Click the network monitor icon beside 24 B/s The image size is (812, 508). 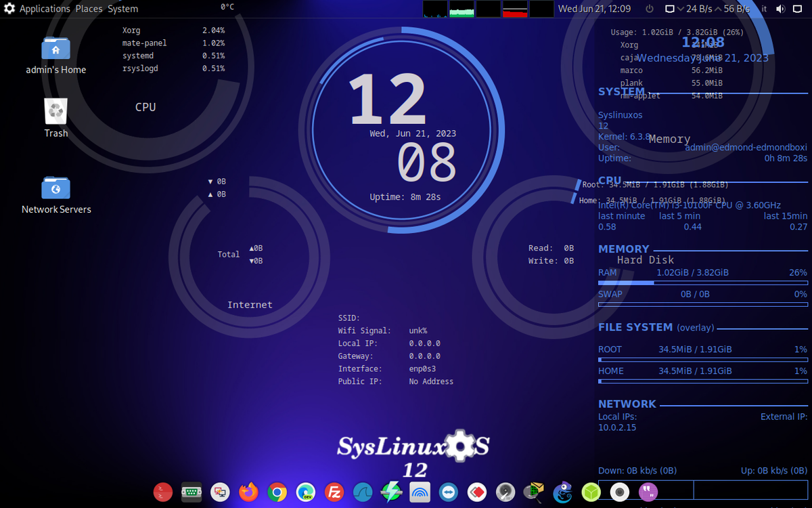click(670, 9)
